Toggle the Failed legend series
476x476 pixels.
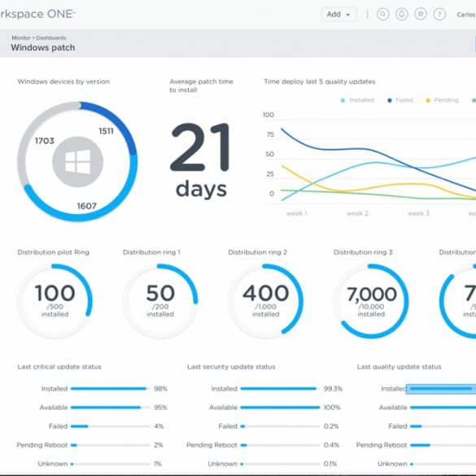click(x=400, y=100)
